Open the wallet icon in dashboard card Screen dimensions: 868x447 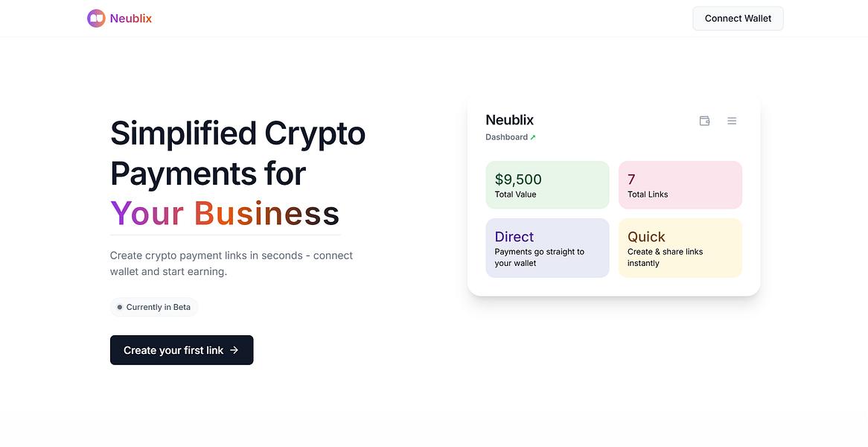[704, 121]
